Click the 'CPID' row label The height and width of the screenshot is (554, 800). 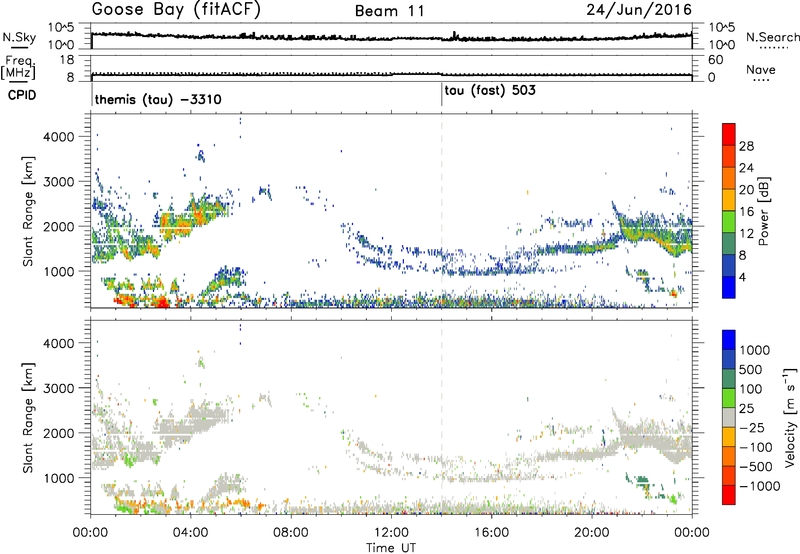[x=22, y=95]
